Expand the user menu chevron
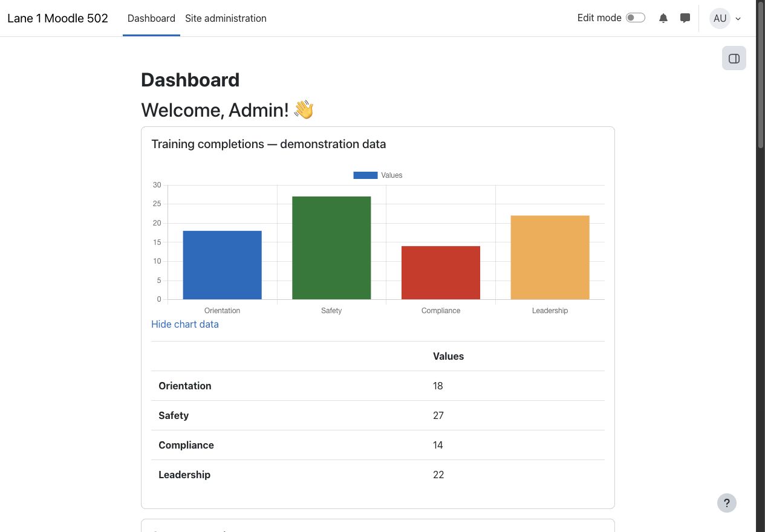This screenshot has width=765, height=532. (x=738, y=19)
